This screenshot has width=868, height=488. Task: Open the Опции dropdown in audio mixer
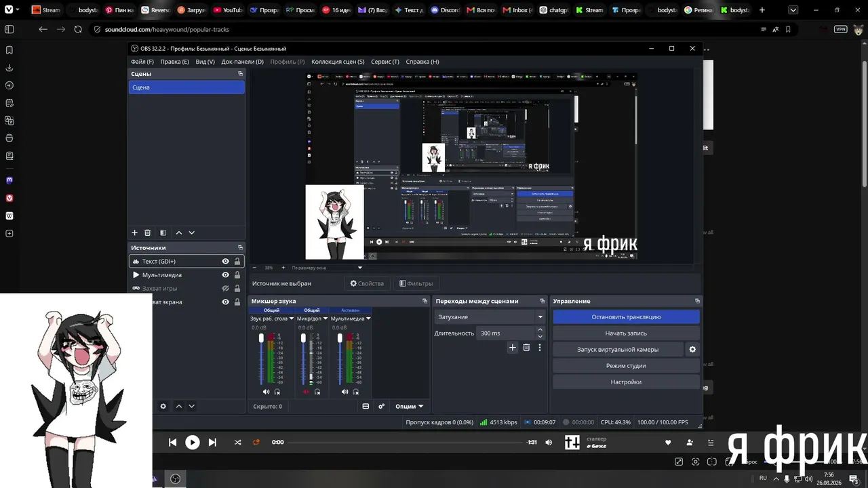409,406
